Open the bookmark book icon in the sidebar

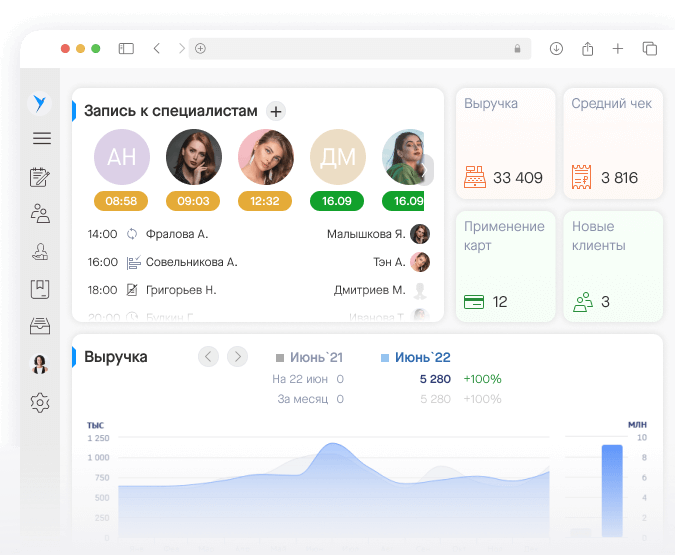pos(40,289)
